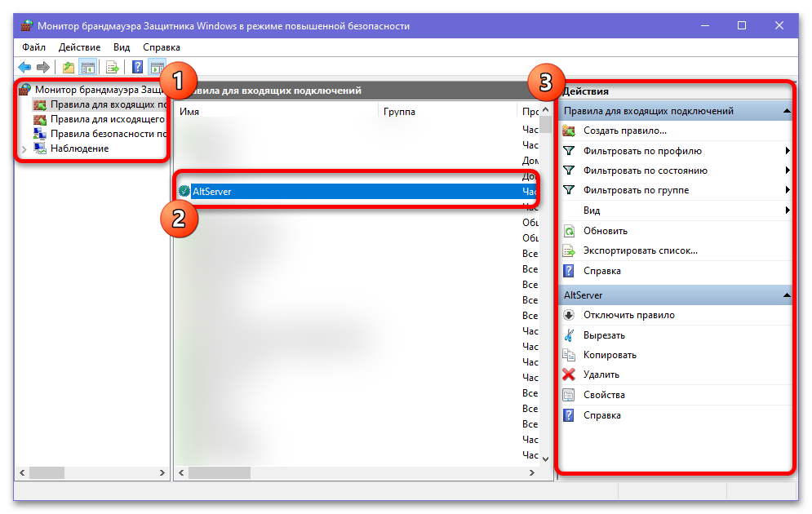Open the Действие menu
Screen dimensions: 812x514
[x=79, y=47]
